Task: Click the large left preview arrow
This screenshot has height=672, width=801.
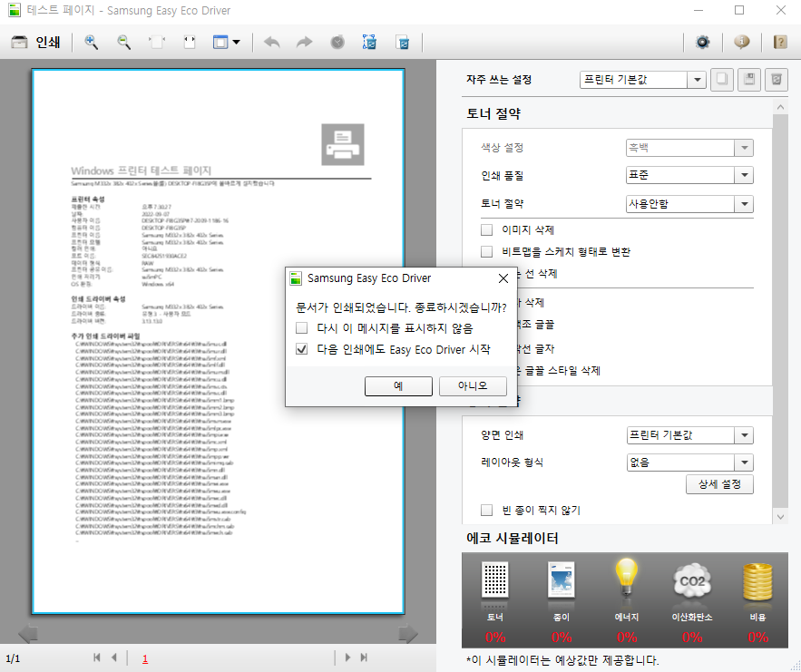Action: tap(28, 634)
